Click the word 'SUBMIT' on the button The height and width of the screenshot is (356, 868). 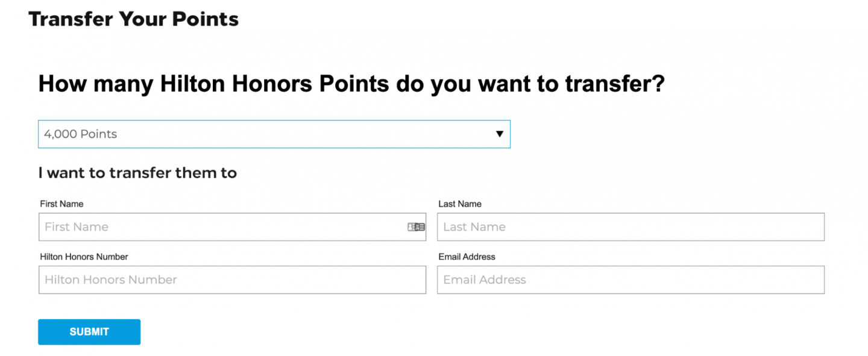click(89, 332)
